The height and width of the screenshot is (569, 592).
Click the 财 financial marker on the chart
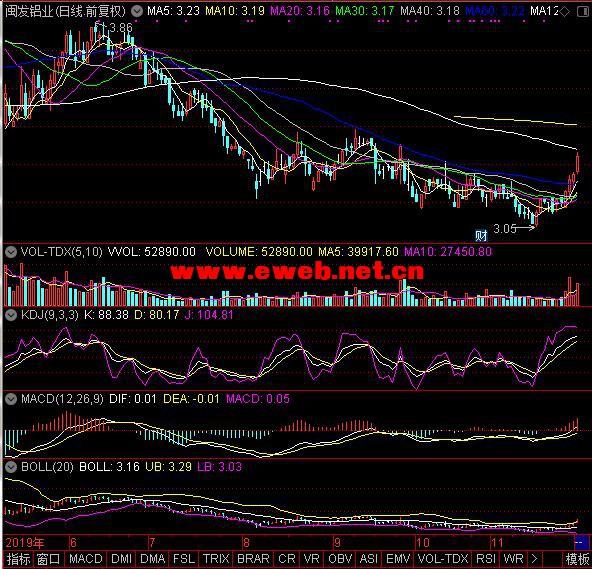[481, 236]
